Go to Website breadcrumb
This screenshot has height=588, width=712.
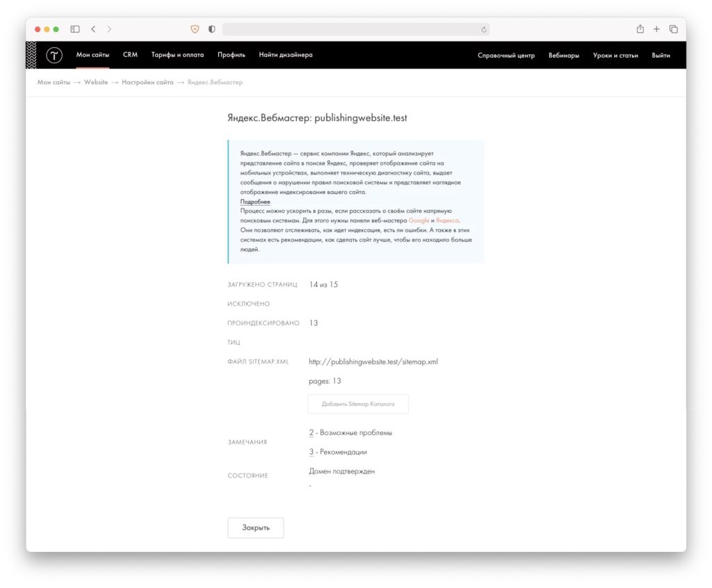pyautogui.click(x=96, y=82)
